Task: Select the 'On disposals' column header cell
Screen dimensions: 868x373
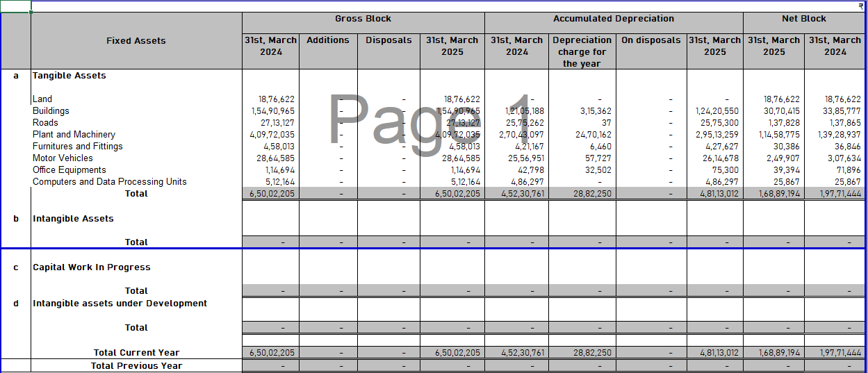Action: (650, 40)
